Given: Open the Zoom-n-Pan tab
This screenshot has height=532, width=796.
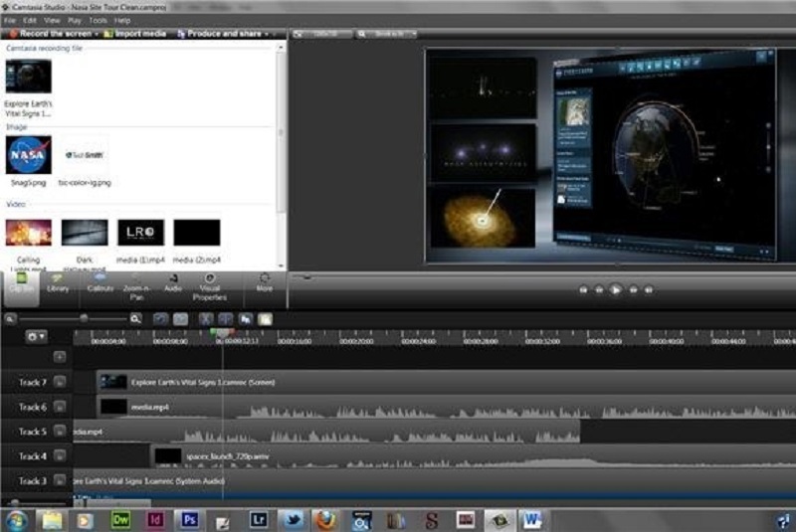Looking at the screenshot, I should [136, 287].
